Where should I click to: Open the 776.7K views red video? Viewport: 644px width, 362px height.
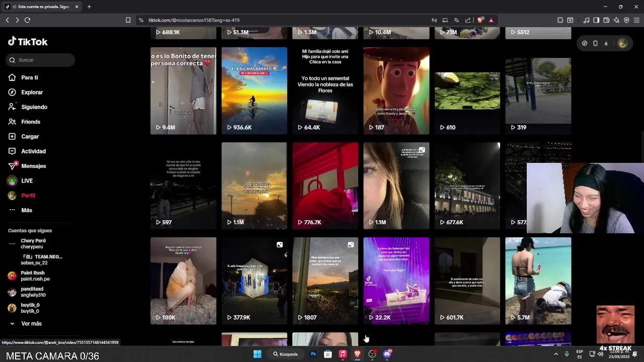(325, 186)
